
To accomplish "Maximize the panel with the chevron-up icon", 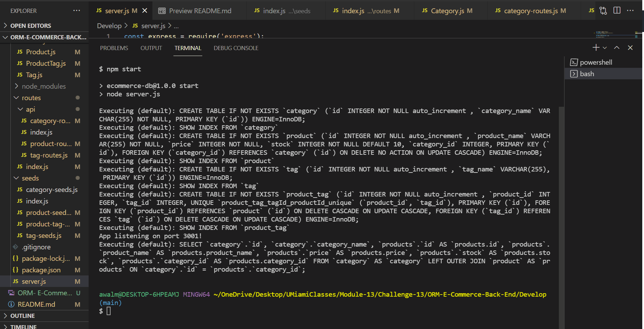I will tap(616, 48).
